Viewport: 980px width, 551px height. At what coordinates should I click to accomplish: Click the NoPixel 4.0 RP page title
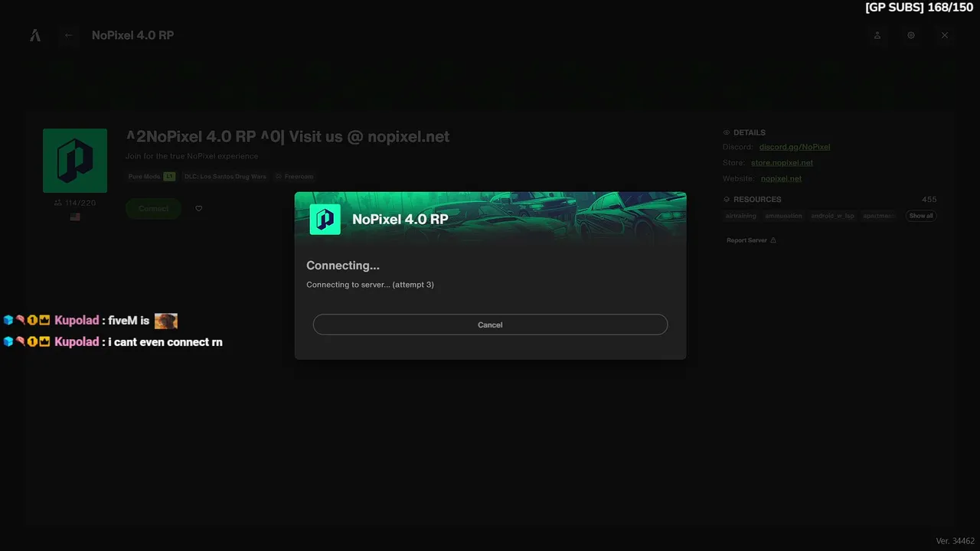tap(132, 35)
